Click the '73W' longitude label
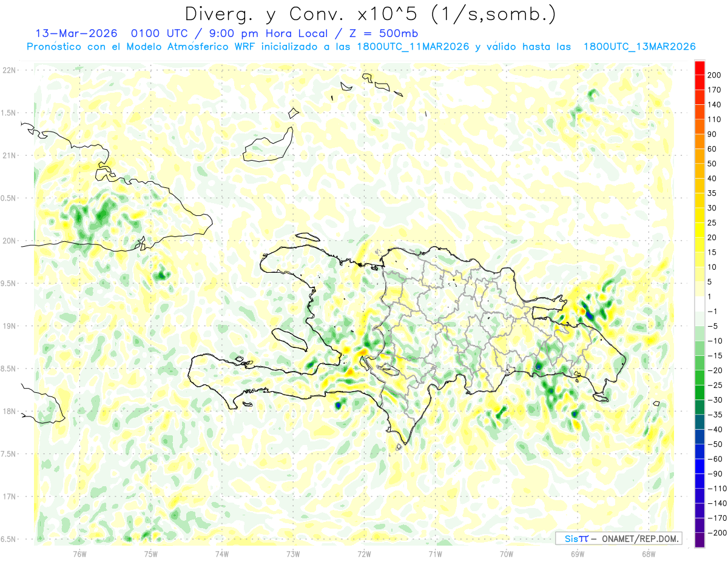The height and width of the screenshot is (562, 728). point(293,555)
